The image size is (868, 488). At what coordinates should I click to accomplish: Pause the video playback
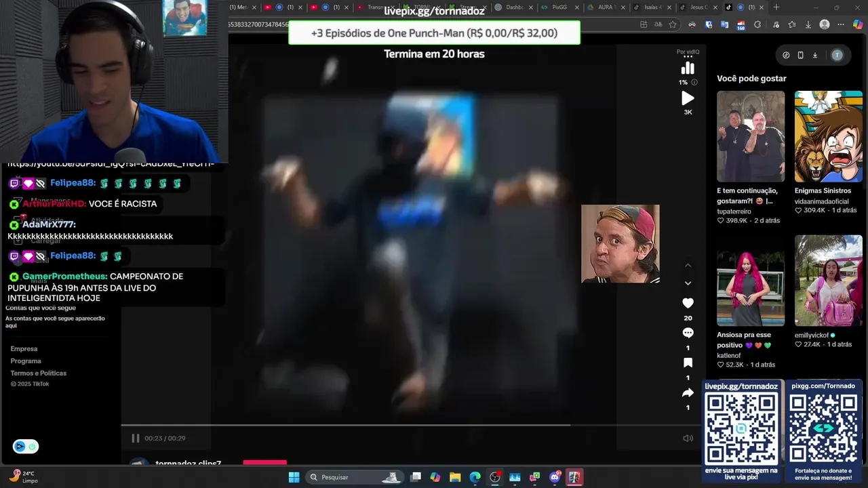coord(135,439)
